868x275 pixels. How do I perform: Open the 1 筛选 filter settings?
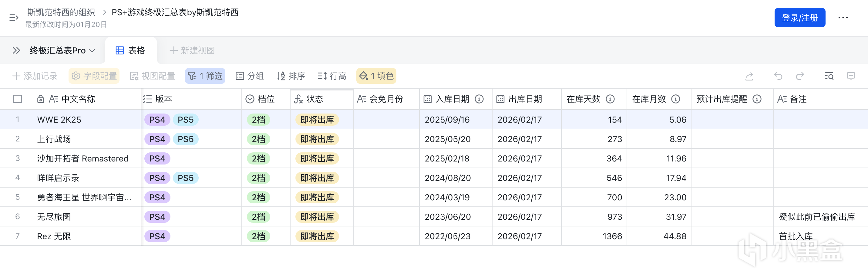click(205, 76)
